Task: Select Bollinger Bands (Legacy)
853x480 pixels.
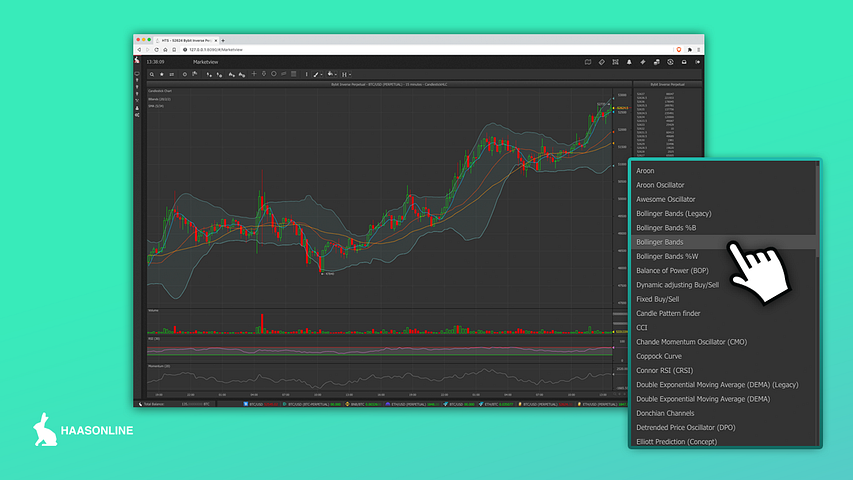Action: click(x=673, y=213)
